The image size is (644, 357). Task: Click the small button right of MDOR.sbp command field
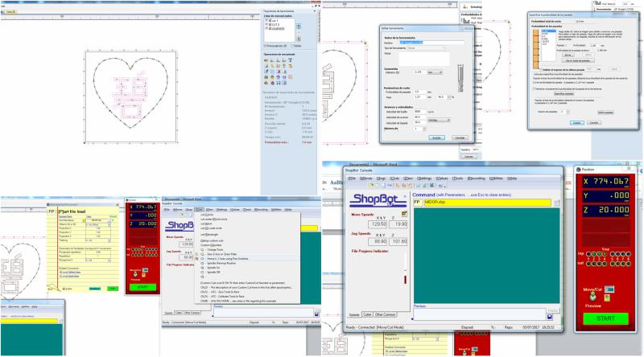tap(556, 203)
